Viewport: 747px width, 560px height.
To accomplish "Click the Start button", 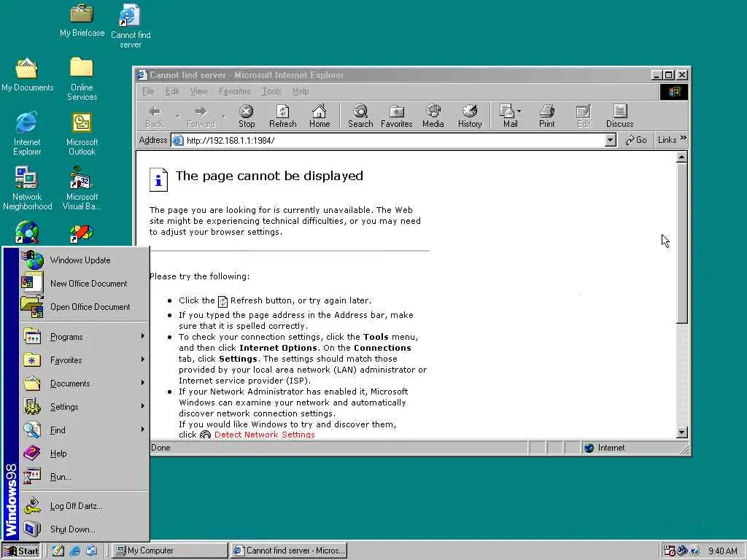I will click(21, 551).
